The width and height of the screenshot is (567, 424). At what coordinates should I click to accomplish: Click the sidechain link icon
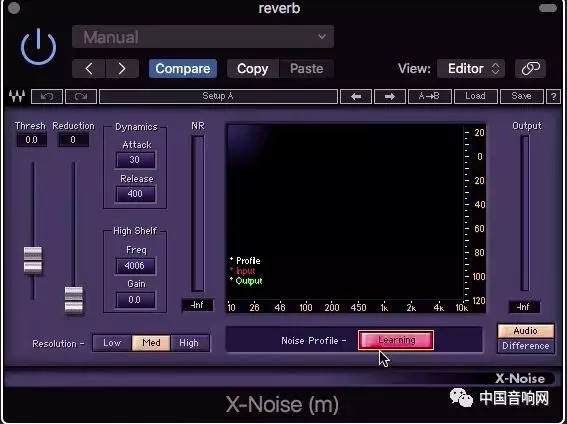click(x=530, y=68)
